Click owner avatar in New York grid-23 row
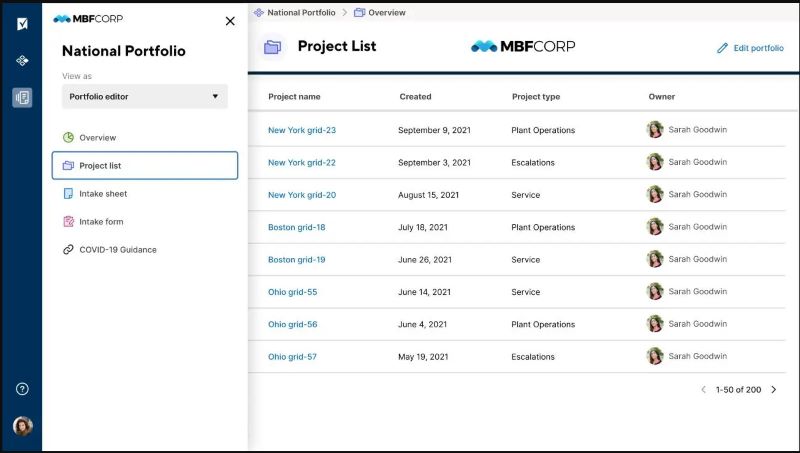The height and width of the screenshot is (453, 800). pos(655,130)
